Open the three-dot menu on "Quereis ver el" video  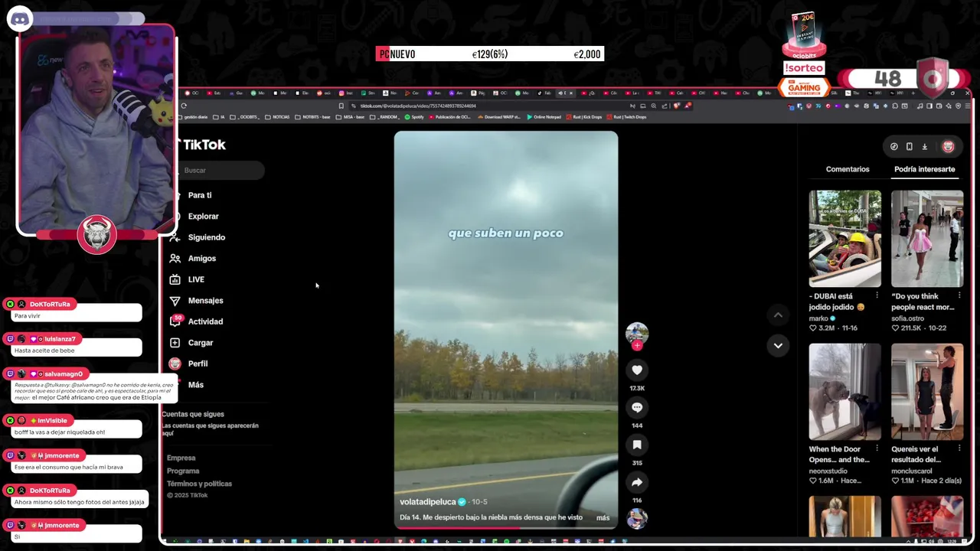point(959,448)
